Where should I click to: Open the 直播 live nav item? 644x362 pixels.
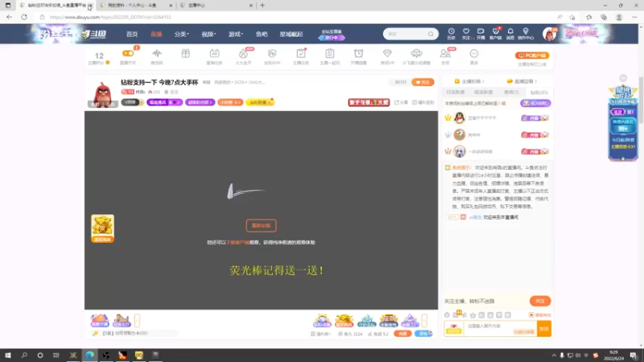pos(156,34)
